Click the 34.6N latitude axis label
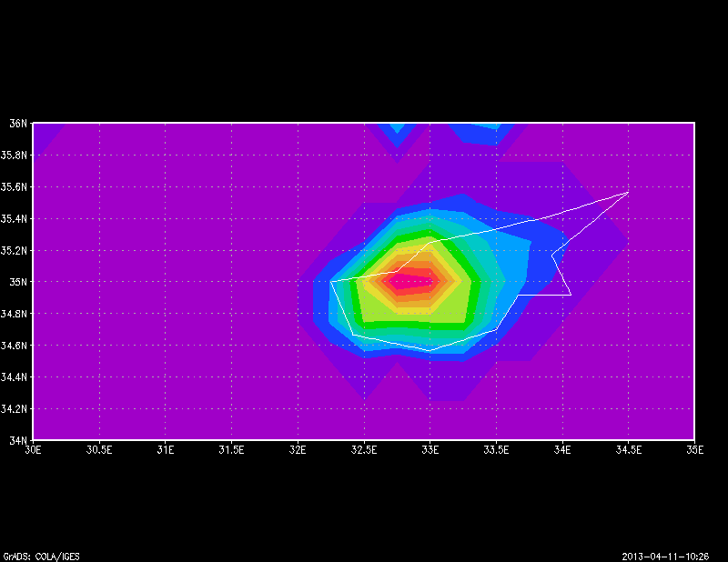This screenshot has width=728, height=562. point(14,346)
